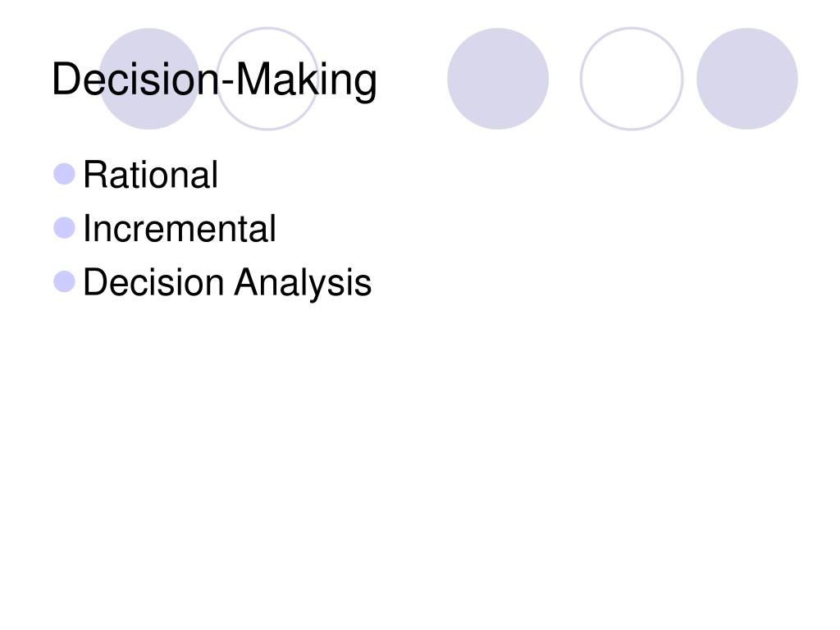Click the word "Making" in the title
Screen dimensions: 840x630
pos(307,80)
